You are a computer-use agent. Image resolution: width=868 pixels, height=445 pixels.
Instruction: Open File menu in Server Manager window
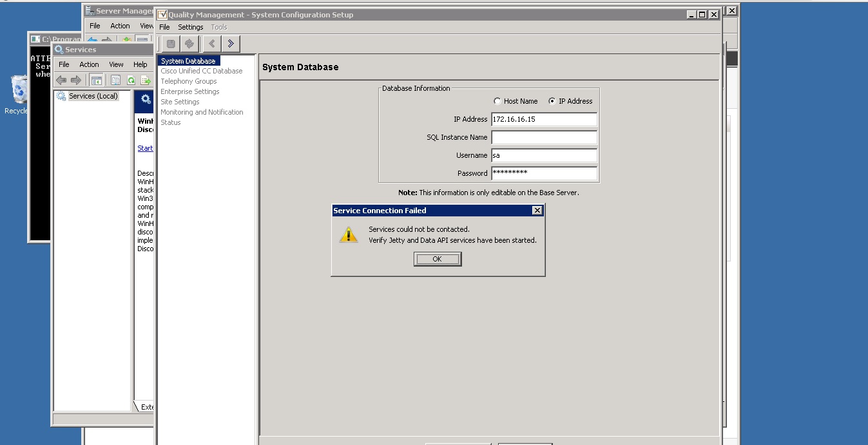click(95, 26)
